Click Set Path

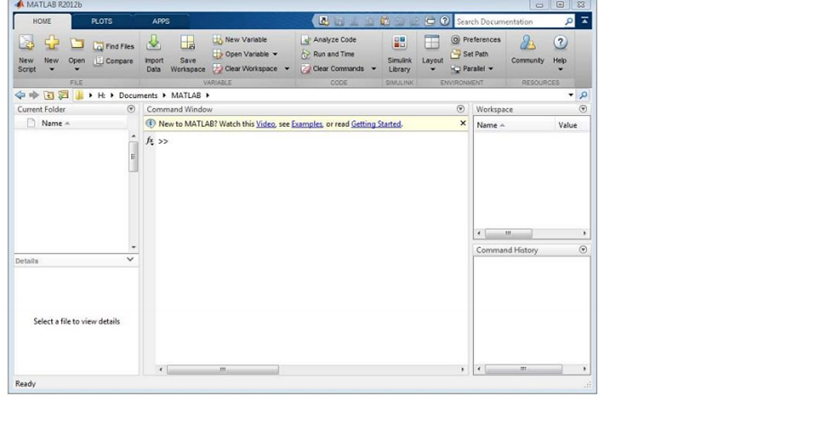[469, 54]
